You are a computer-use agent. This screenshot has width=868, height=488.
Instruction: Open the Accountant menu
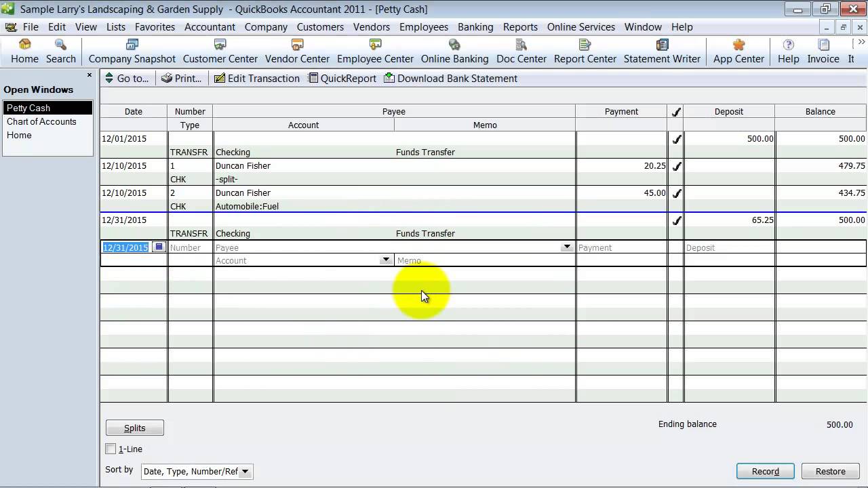pyautogui.click(x=210, y=27)
